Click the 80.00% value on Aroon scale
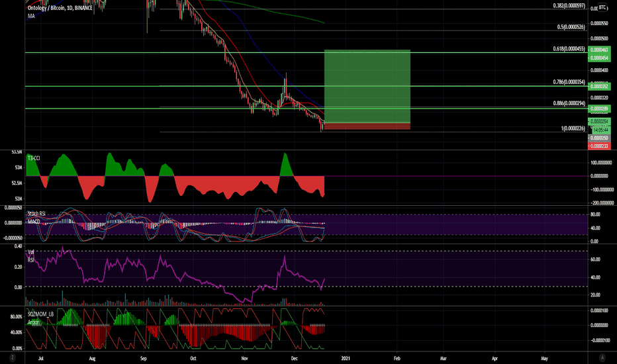617x364 pixels. [16, 317]
